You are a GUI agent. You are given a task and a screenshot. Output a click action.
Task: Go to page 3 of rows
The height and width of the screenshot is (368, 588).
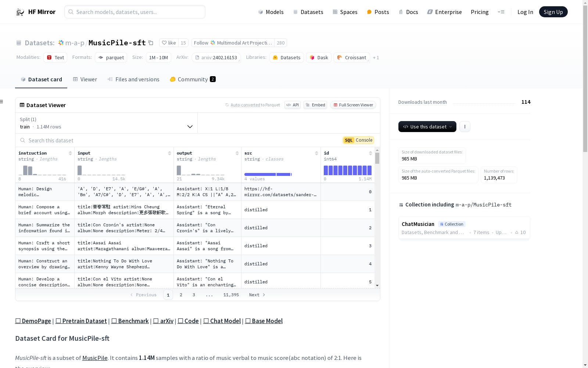194,295
